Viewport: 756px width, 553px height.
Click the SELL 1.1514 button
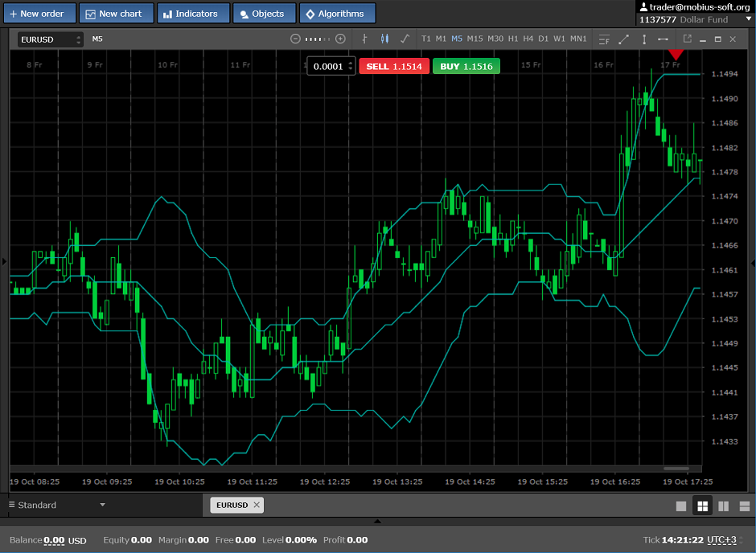(394, 67)
